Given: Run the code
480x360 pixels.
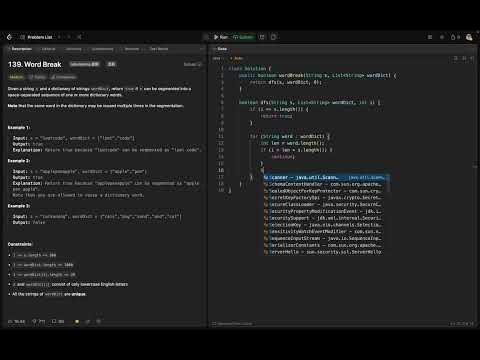Looking at the screenshot, I should coord(221,37).
